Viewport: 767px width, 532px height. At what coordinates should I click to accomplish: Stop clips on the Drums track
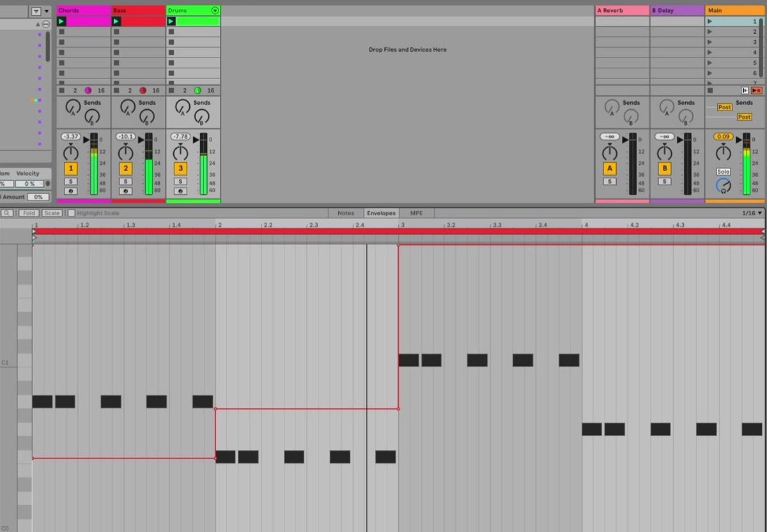pos(171,91)
